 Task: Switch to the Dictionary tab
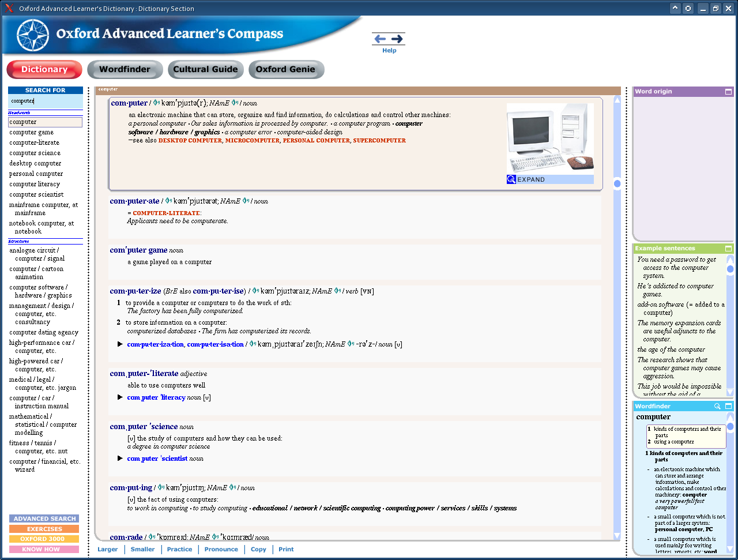point(44,69)
